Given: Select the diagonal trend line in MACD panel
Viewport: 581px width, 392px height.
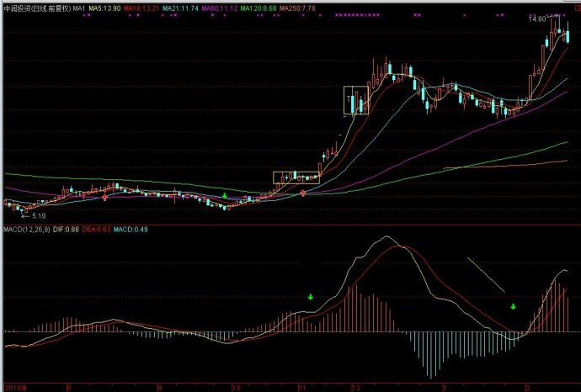Looking at the screenshot, I should pos(486,274).
